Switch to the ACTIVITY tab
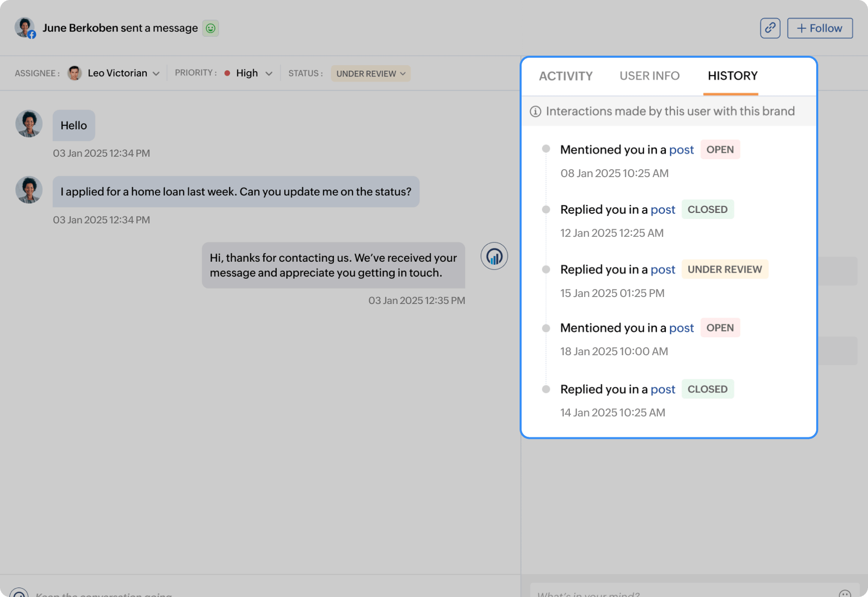The image size is (868, 597). [565, 76]
